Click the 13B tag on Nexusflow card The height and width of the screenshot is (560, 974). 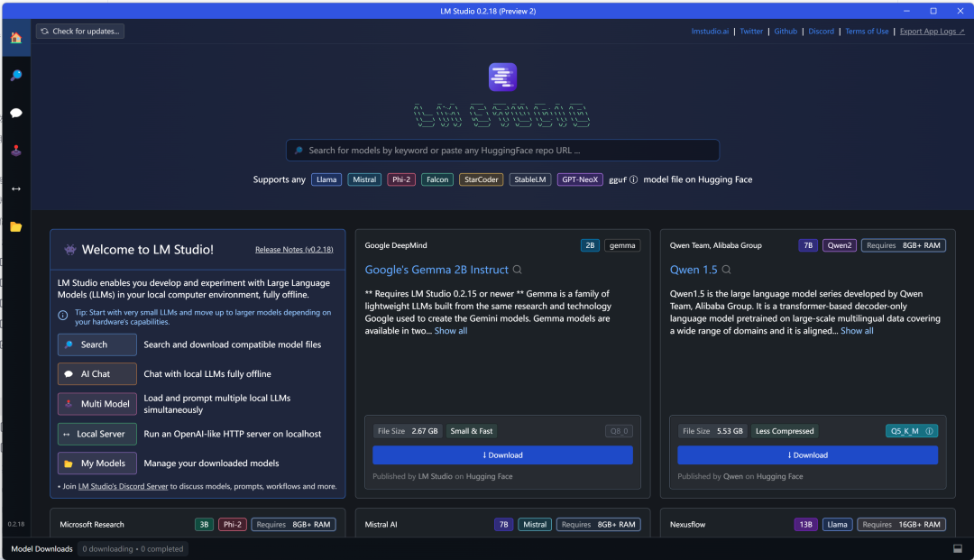pyautogui.click(x=805, y=525)
